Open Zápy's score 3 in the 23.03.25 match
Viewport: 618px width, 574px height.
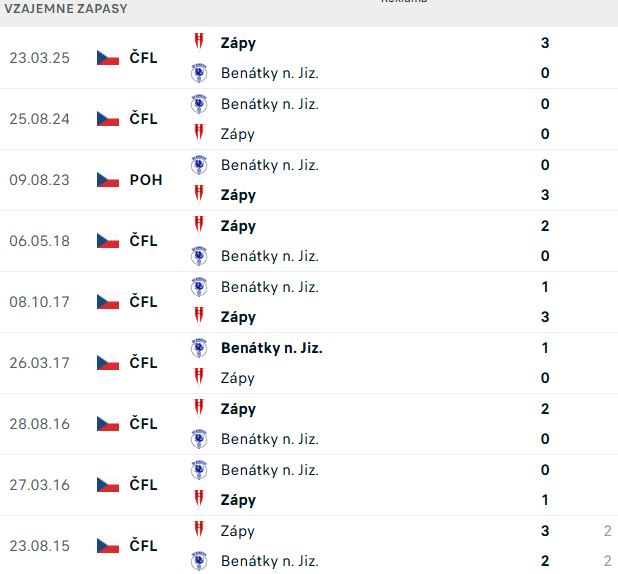545,43
